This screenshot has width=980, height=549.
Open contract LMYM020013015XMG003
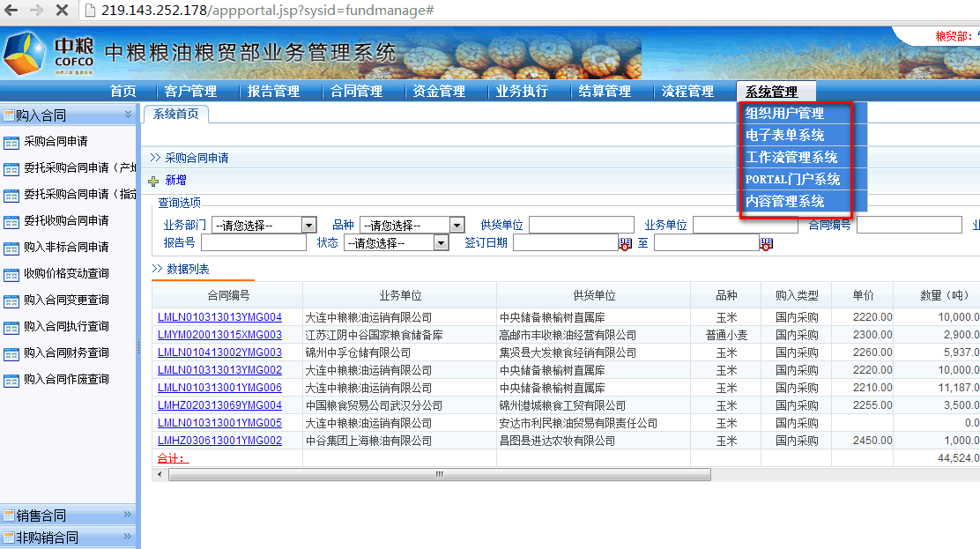[220, 335]
